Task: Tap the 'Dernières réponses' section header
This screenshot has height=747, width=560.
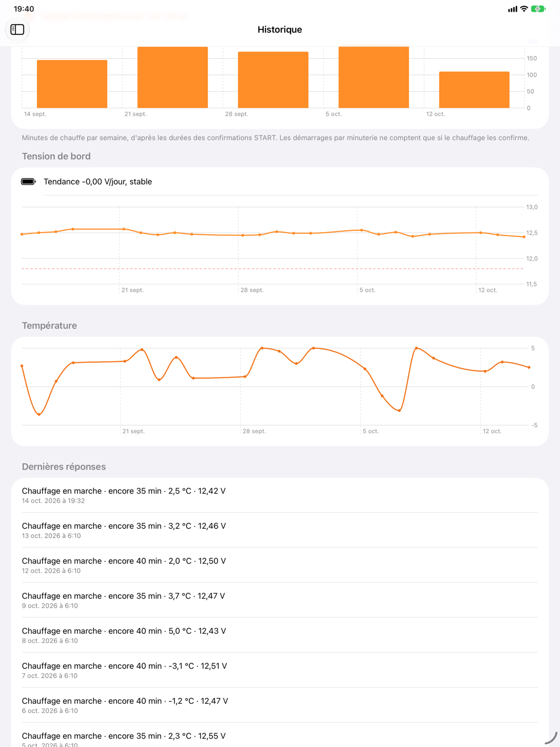Action: tap(64, 467)
